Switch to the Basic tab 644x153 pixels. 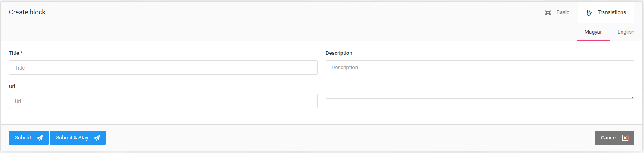coord(557,12)
